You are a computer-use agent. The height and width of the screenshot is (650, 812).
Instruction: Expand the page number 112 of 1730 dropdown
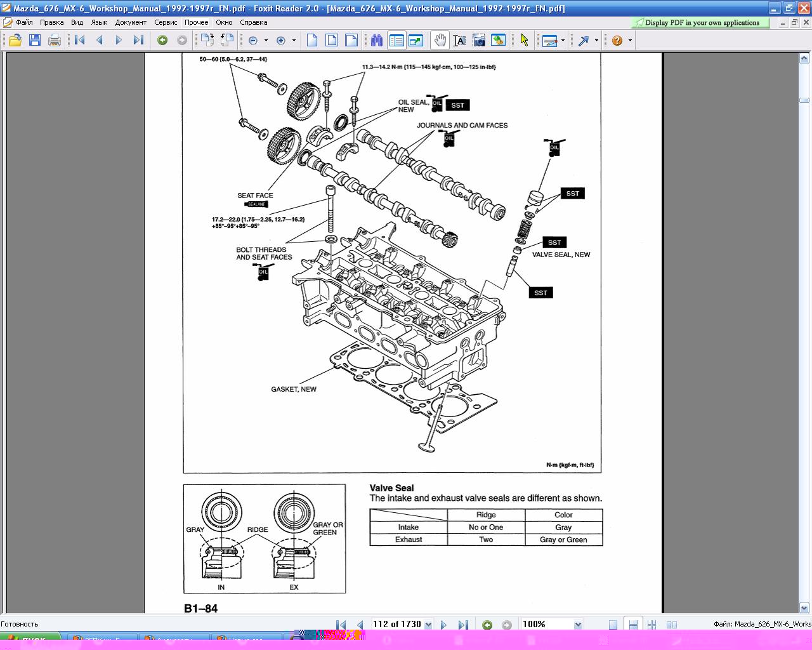(x=428, y=625)
